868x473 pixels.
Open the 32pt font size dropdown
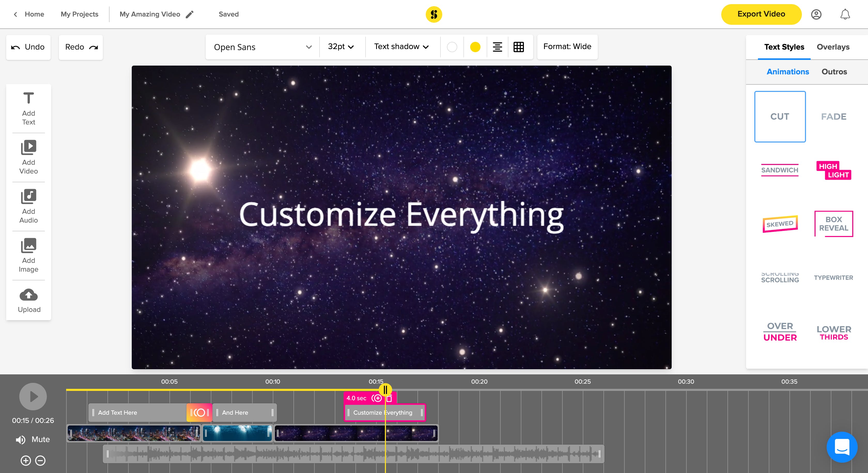341,47
